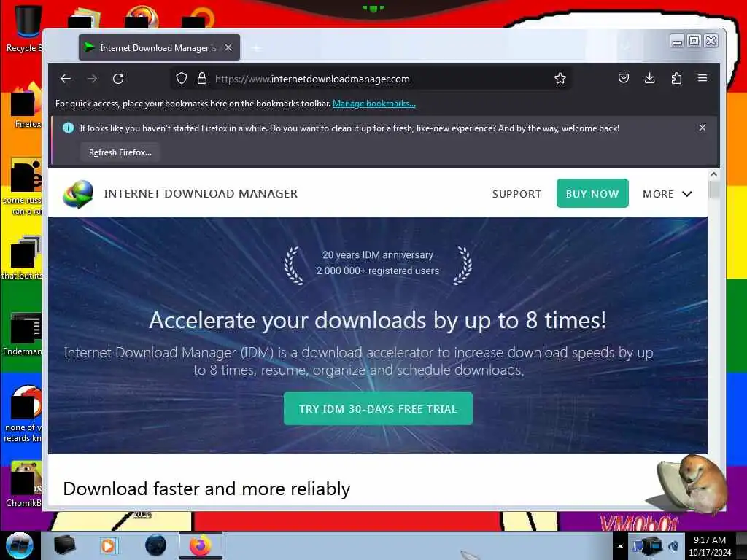Screen dimensions: 747x560
Task: Open a new tab with plus
Action: click(x=256, y=48)
